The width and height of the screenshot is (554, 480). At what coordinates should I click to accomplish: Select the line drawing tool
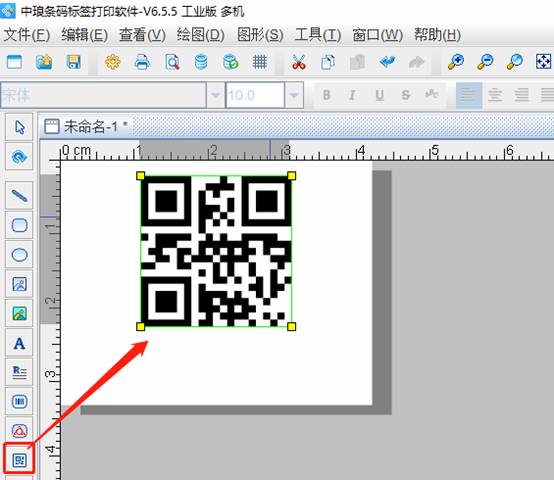pyautogui.click(x=19, y=196)
